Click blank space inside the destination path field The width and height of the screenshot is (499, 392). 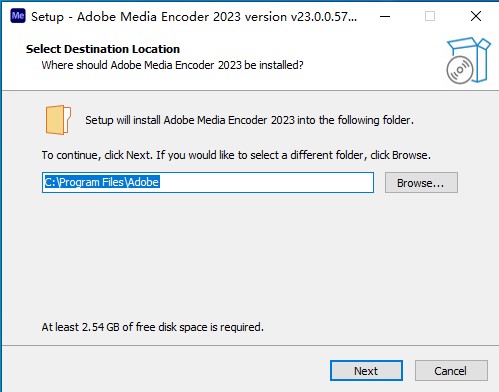(x=267, y=182)
